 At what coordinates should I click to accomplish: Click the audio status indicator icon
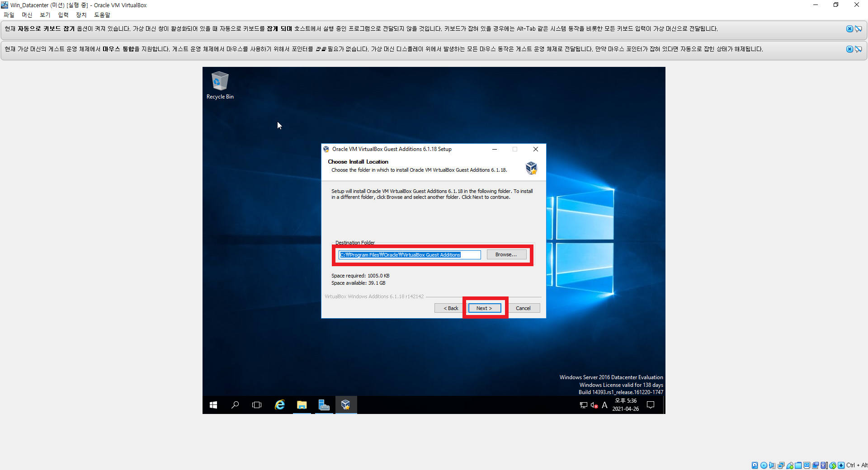point(772,465)
